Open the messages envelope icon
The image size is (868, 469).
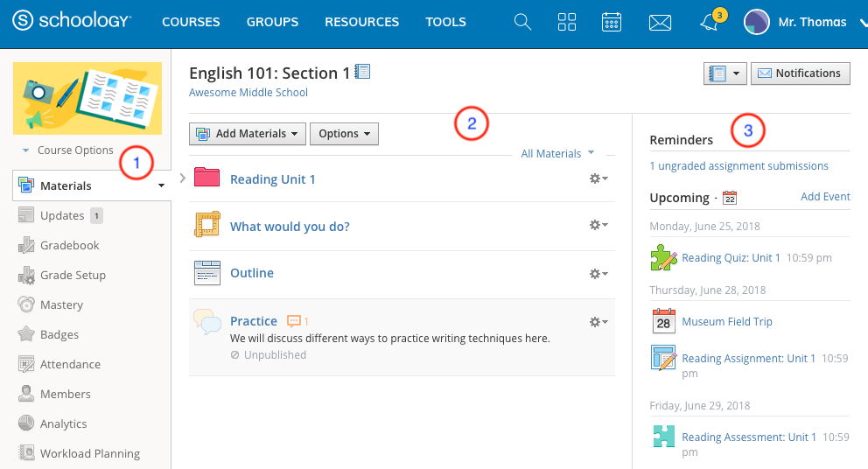[x=660, y=23]
